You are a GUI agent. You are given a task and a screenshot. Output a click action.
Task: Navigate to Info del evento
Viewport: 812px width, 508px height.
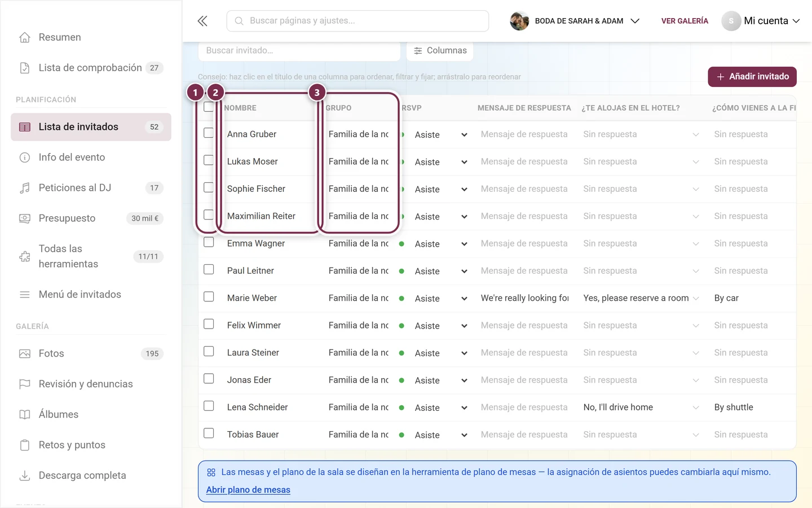click(91, 157)
